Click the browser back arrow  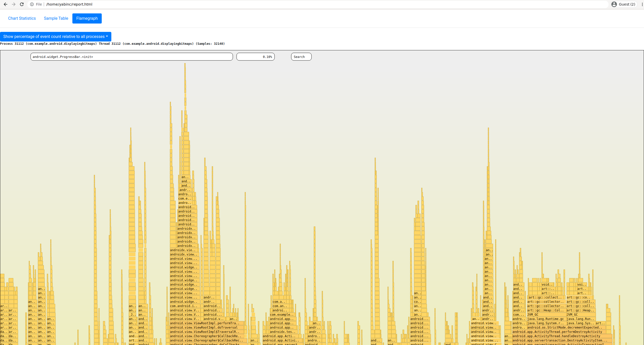tap(6, 4)
